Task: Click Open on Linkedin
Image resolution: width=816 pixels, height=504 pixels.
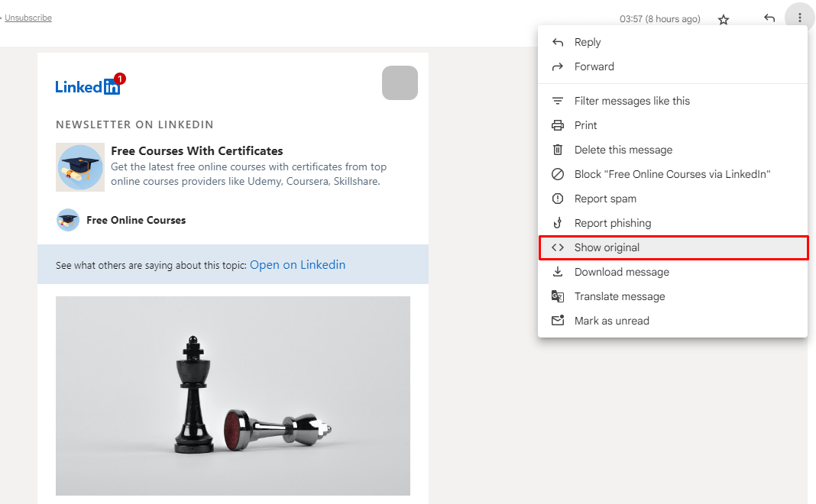Action: pyautogui.click(x=297, y=264)
